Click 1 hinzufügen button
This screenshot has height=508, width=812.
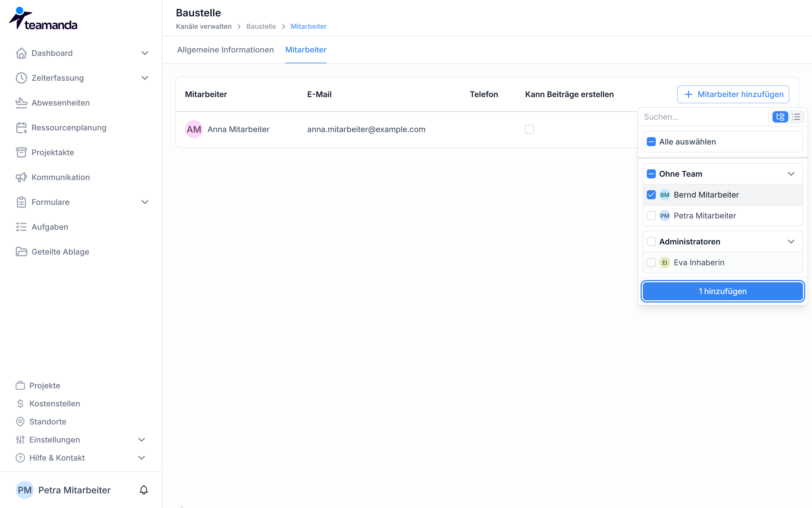pyautogui.click(x=723, y=291)
